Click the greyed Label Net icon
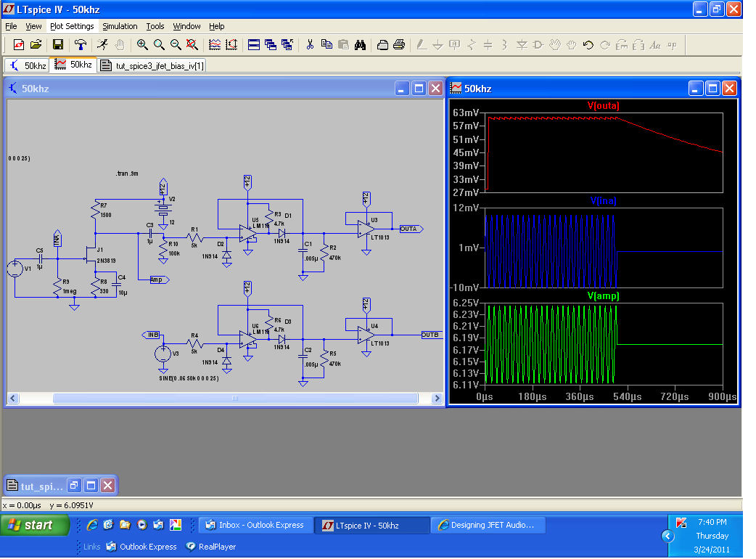Image resolution: width=756 pixels, height=559 pixels. (x=455, y=45)
